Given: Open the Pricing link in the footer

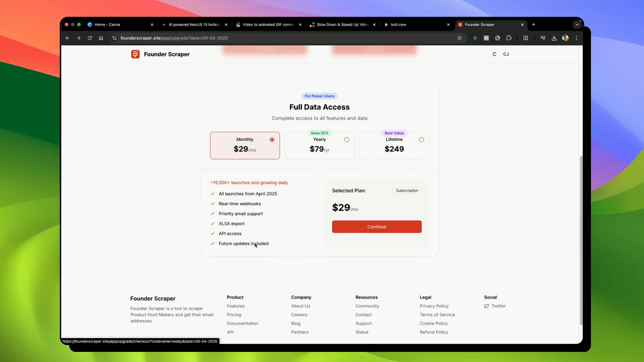Looking at the screenshot, I should point(233,314).
